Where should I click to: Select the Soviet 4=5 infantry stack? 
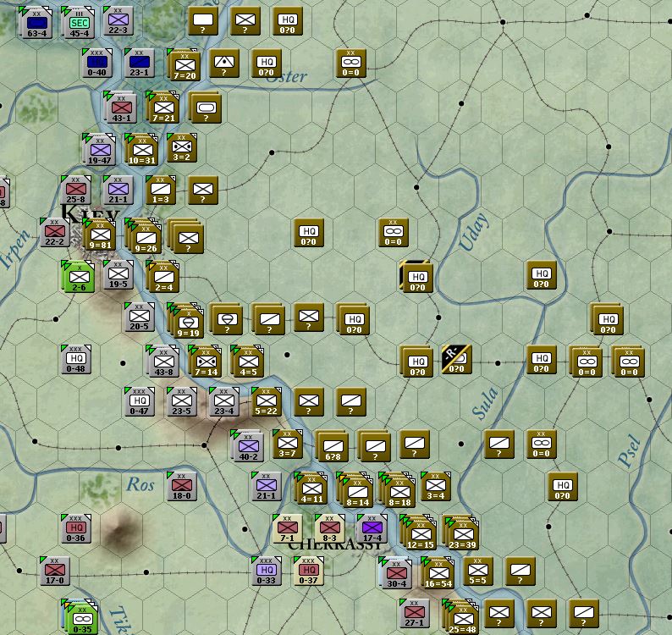pyautogui.click(x=249, y=362)
